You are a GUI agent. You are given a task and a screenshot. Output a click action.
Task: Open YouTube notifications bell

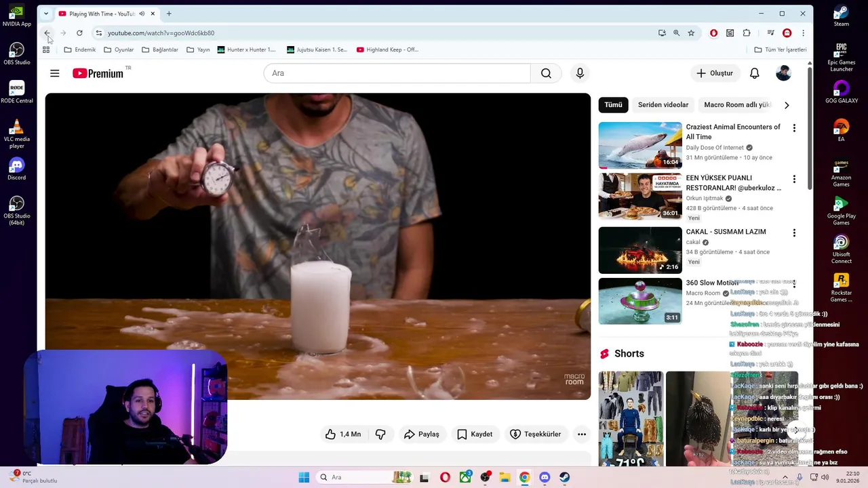[x=755, y=73]
